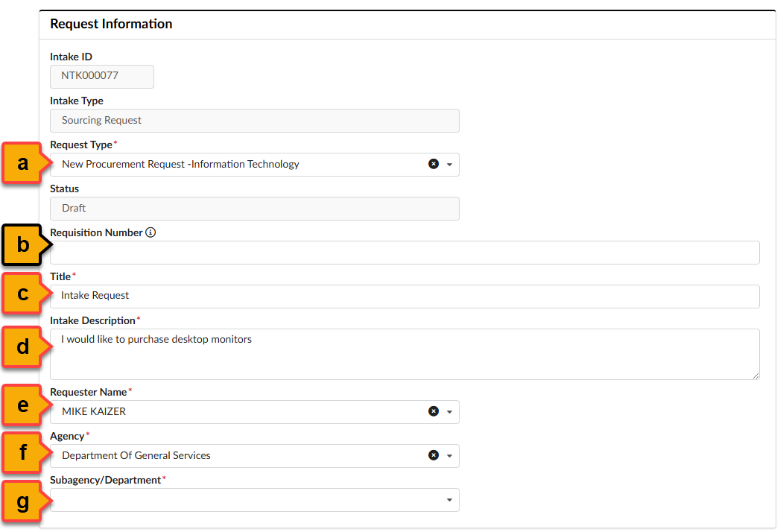783x532 pixels.
Task: Clear the Requester Name selection
Action: [x=434, y=411]
